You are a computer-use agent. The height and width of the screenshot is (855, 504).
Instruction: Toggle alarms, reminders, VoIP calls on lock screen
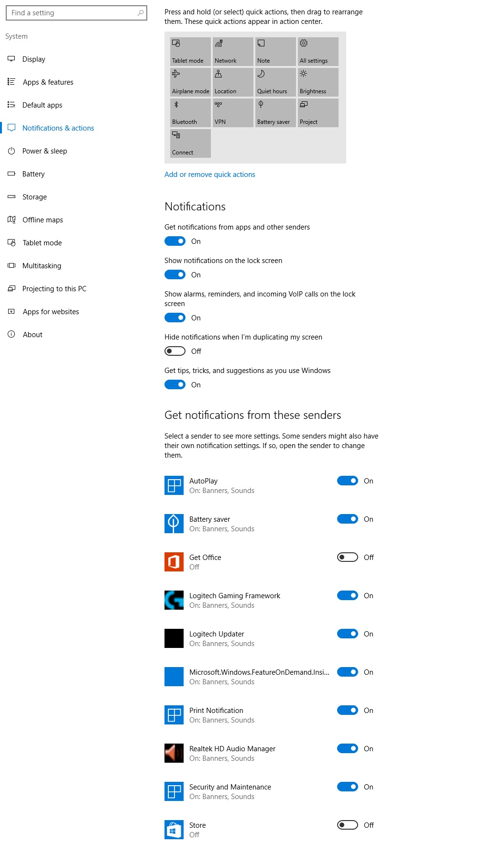pos(175,318)
